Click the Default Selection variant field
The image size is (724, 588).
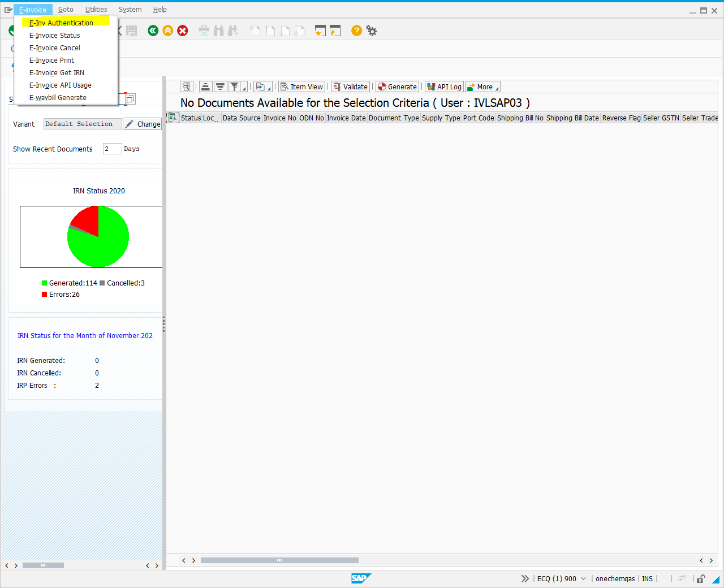point(83,124)
